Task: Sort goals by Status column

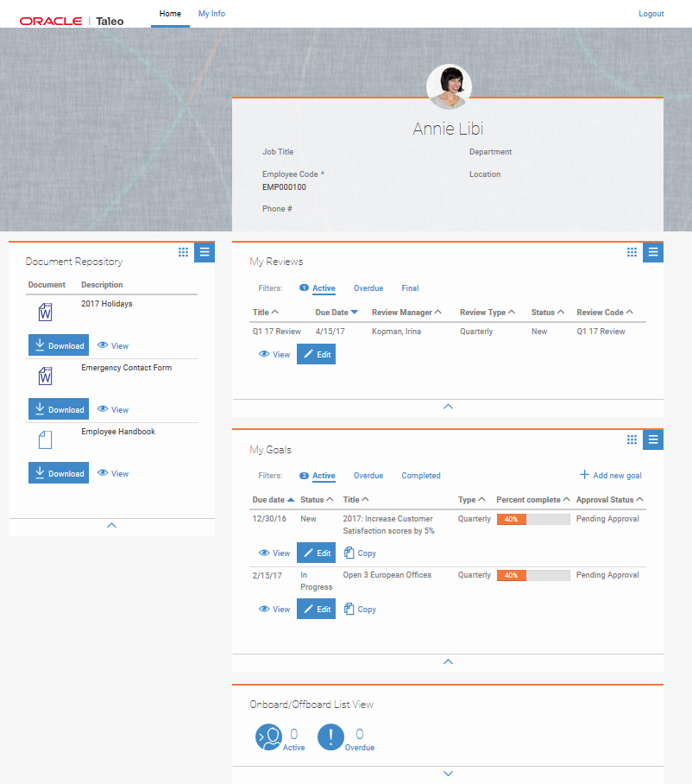Action: click(317, 500)
